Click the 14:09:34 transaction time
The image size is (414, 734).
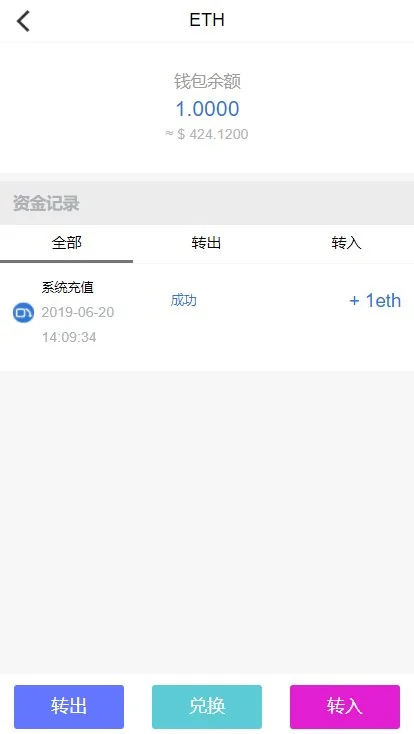[69, 337]
